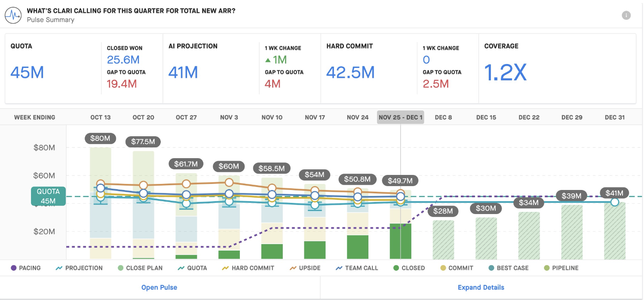
Task: Select the OCT 13 week column header
Action: click(x=101, y=117)
